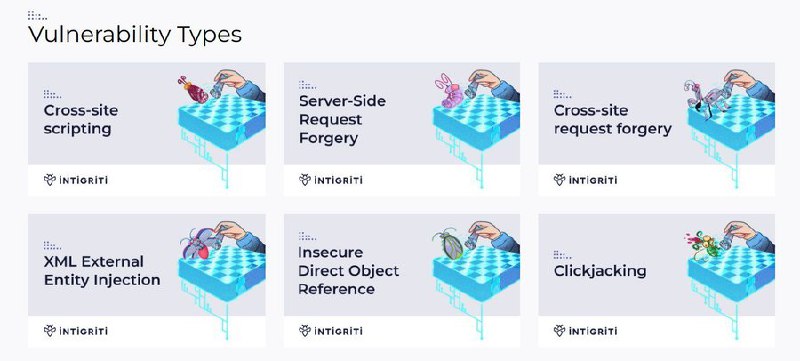
Task: Click the blue-red bug on the XML External Entity card
Action: pos(196,243)
